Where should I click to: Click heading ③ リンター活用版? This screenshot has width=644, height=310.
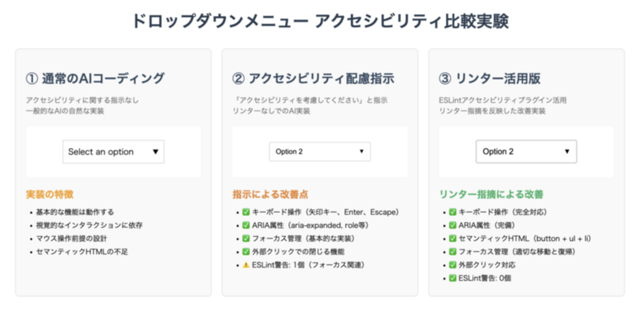click(x=489, y=78)
